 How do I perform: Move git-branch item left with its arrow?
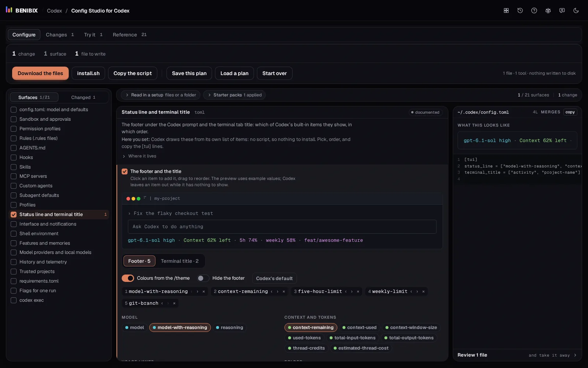pos(162,303)
